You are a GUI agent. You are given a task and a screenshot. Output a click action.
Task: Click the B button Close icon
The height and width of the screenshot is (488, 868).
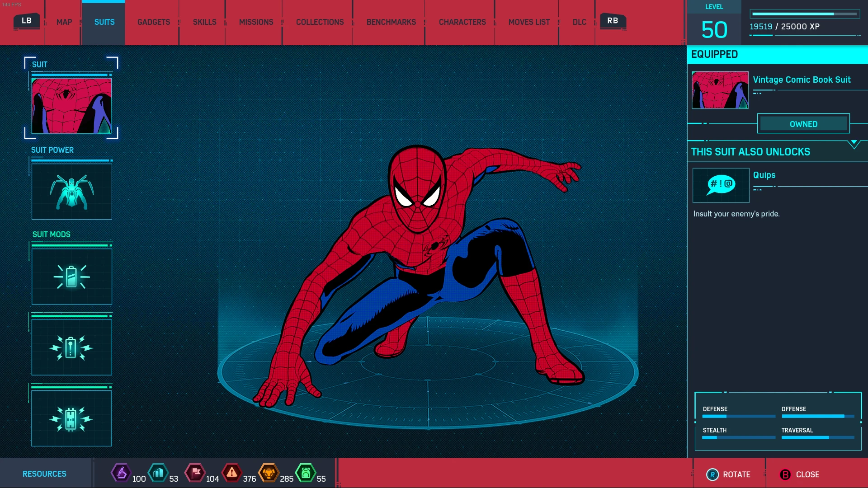pyautogui.click(x=785, y=474)
